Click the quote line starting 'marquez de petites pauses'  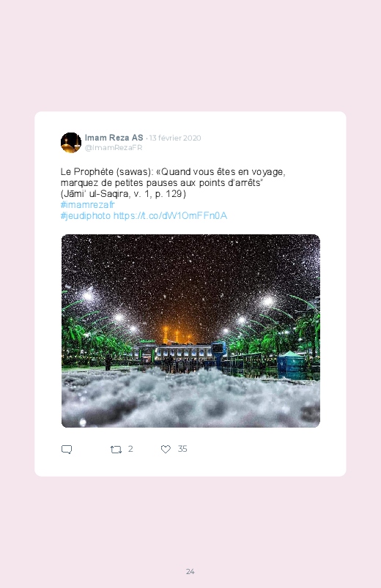(x=161, y=183)
